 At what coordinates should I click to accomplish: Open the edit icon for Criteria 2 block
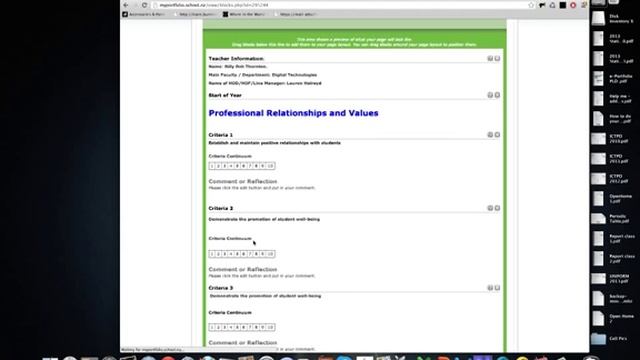click(490, 208)
